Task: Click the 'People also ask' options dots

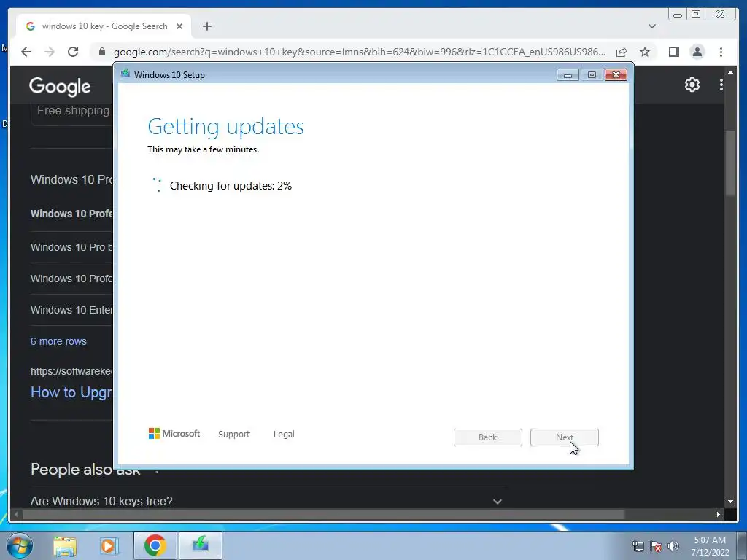Action: click(157, 472)
